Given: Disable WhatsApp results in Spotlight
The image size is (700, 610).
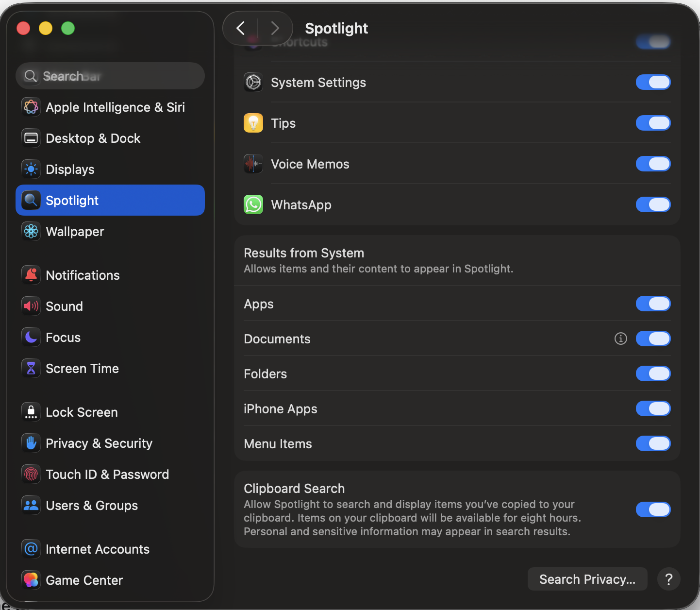Looking at the screenshot, I should coord(653,204).
